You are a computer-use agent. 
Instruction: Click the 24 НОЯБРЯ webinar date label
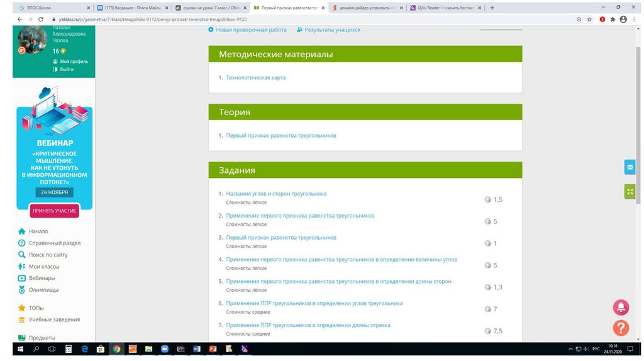[54, 192]
